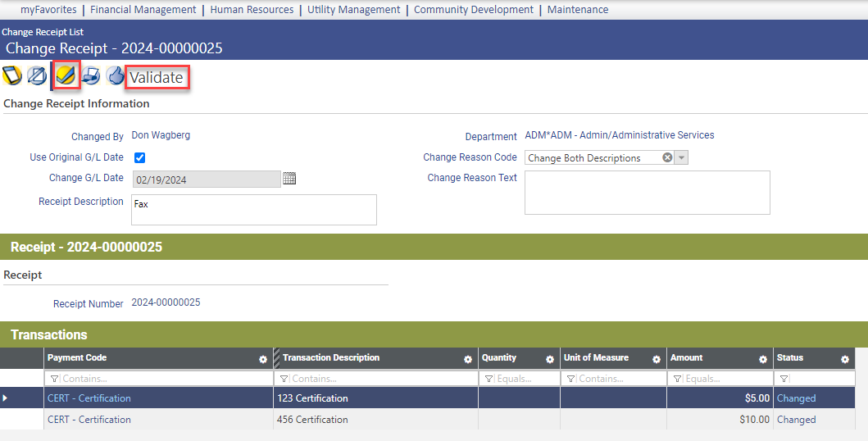Click the Quantity filter funnel icon
The image size is (868, 441).
[x=489, y=379]
